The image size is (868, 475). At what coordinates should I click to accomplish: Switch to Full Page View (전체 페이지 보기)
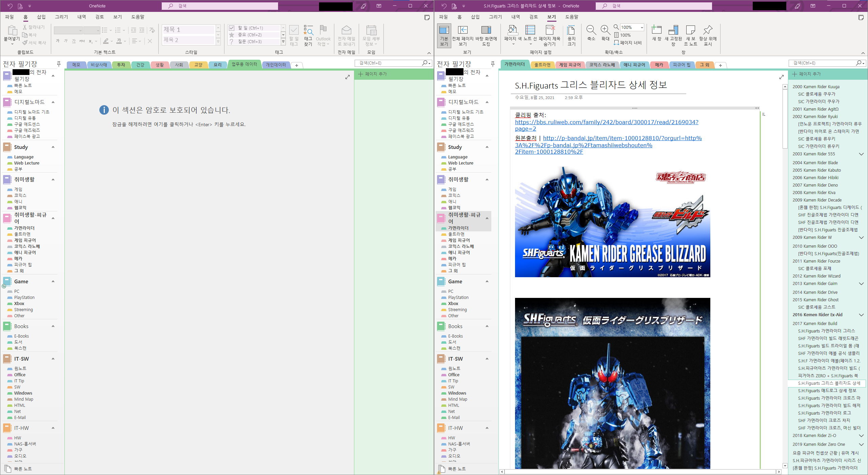click(x=462, y=31)
